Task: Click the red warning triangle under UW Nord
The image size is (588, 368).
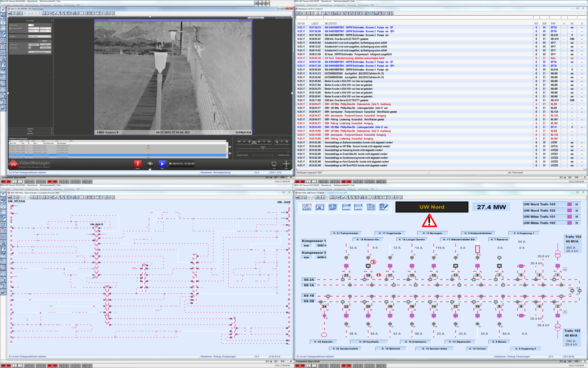Action: coord(429,221)
